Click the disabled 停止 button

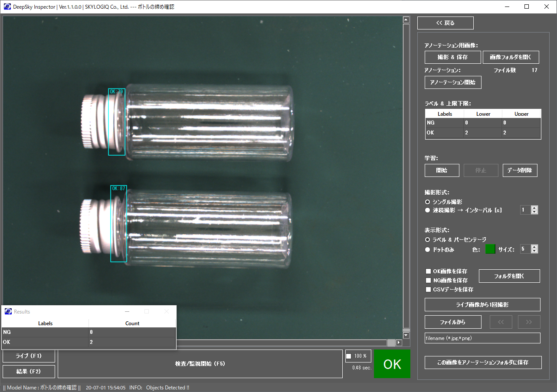(481, 170)
